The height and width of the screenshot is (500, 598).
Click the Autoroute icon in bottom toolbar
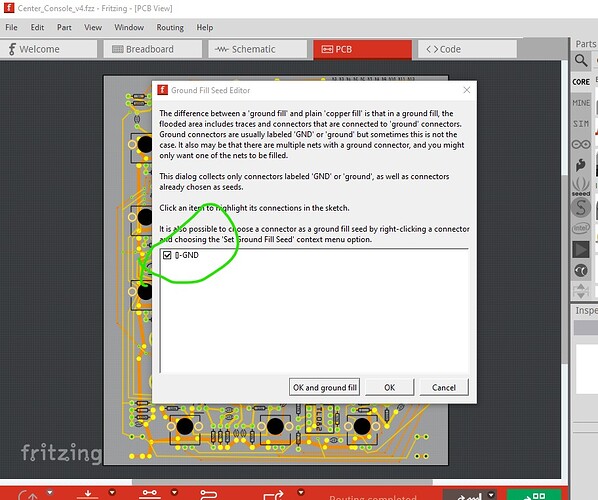point(208,495)
